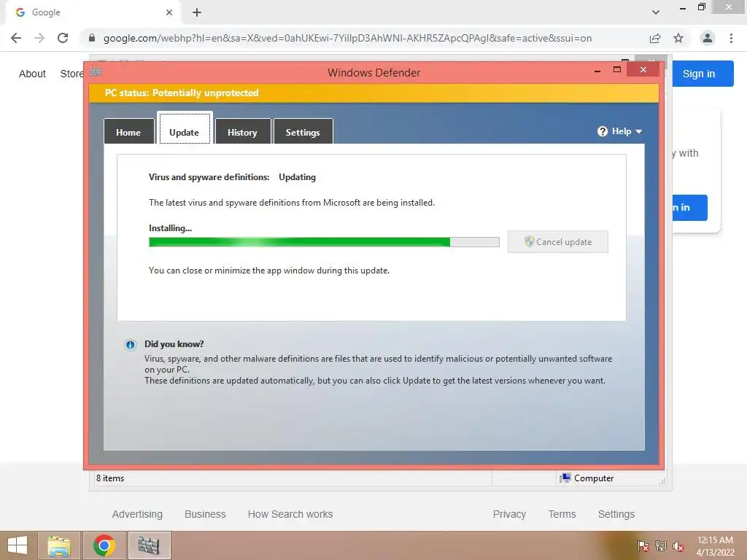Image resolution: width=747 pixels, height=560 pixels.
Task: Expand the Help dropdown arrow
Action: pyautogui.click(x=639, y=131)
